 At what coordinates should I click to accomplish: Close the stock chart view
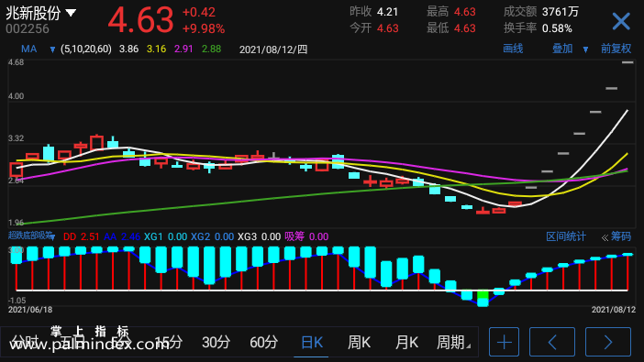620,21
